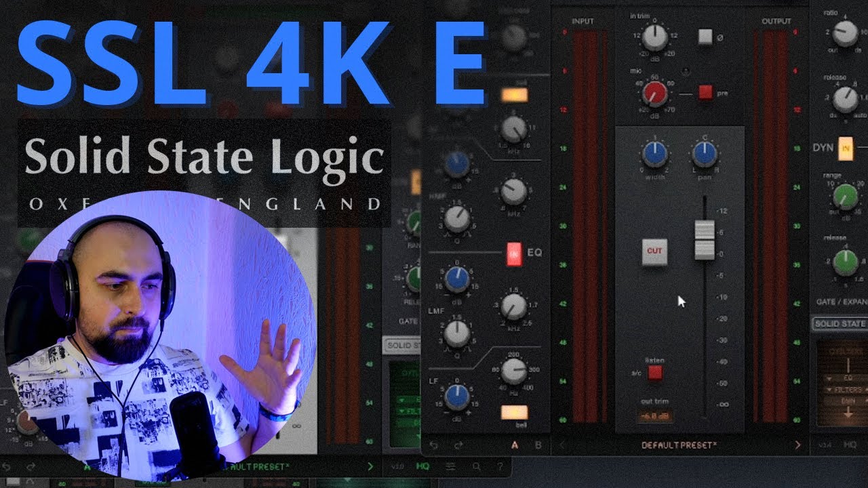
Task: Click the green gate range knob
Action: click(845, 197)
